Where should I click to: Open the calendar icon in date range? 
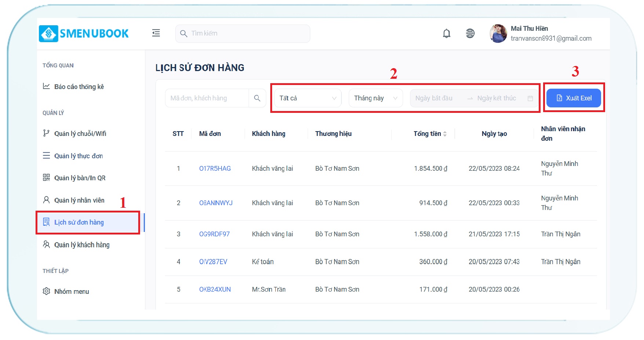(530, 98)
